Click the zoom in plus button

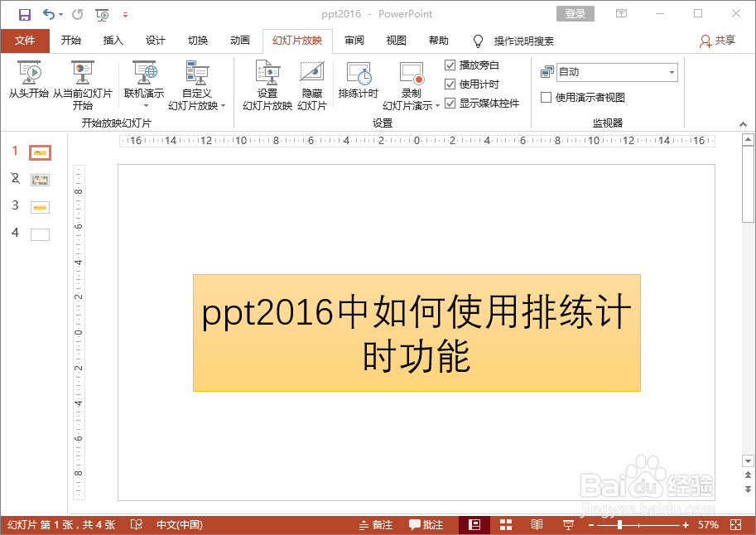pyautogui.click(x=685, y=525)
